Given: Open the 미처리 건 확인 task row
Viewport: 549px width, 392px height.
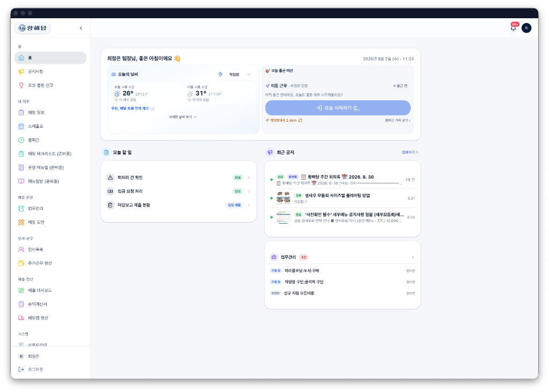Looking at the screenshot, I should (179, 177).
